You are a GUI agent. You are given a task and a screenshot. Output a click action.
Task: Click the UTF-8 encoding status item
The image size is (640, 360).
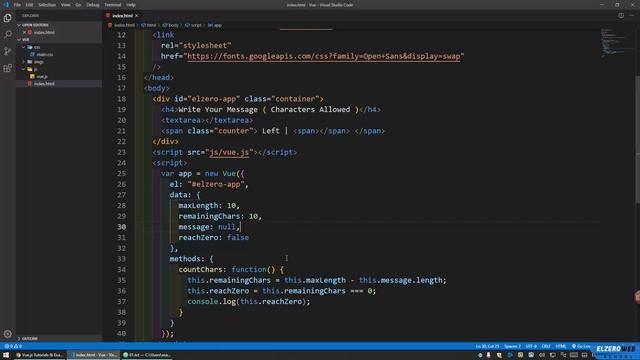point(531,346)
